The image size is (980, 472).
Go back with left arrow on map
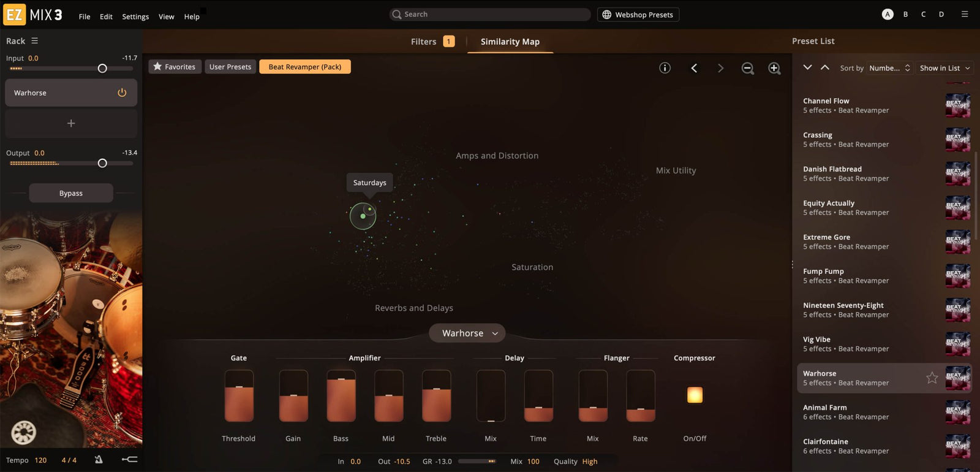tap(694, 68)
